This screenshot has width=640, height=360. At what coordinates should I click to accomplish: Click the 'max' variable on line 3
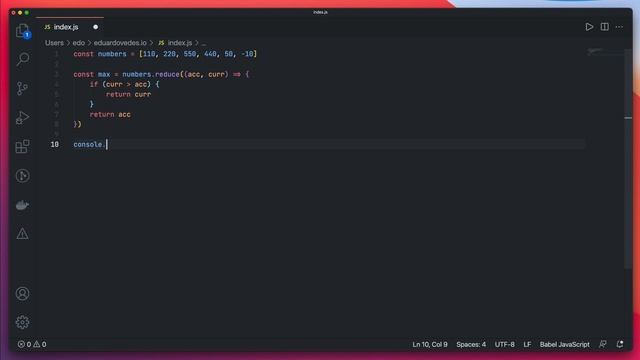pyautogui.click(x=104, y=74)
